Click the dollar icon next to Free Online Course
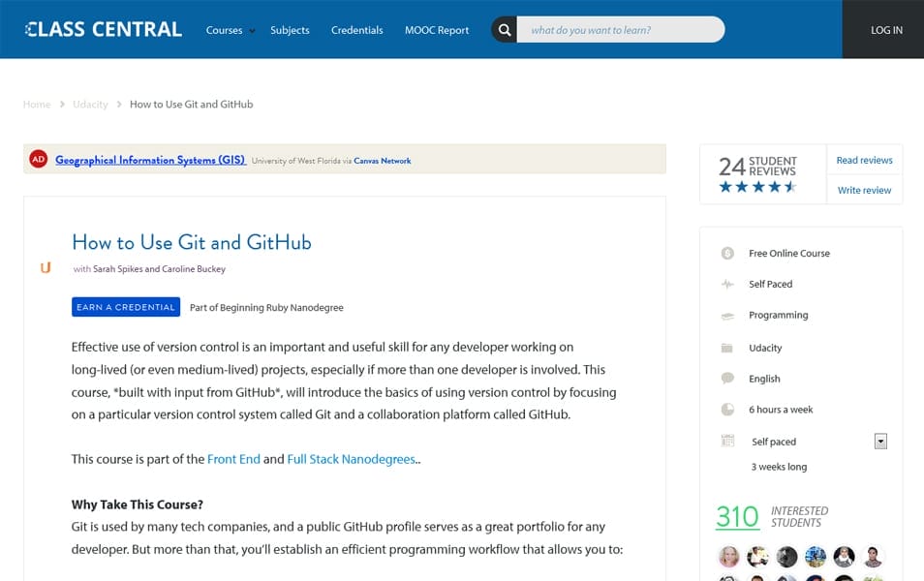924x581 pixels. click(727, 253)
